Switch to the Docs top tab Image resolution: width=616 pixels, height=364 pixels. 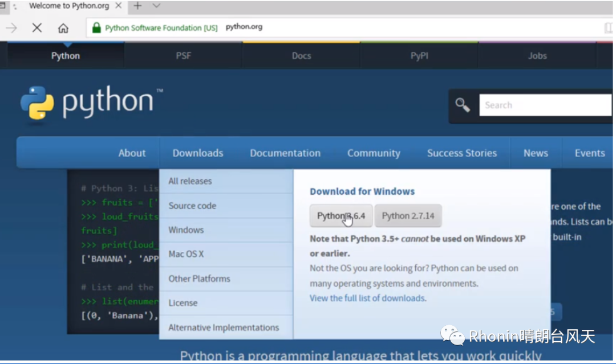[301, 56]
